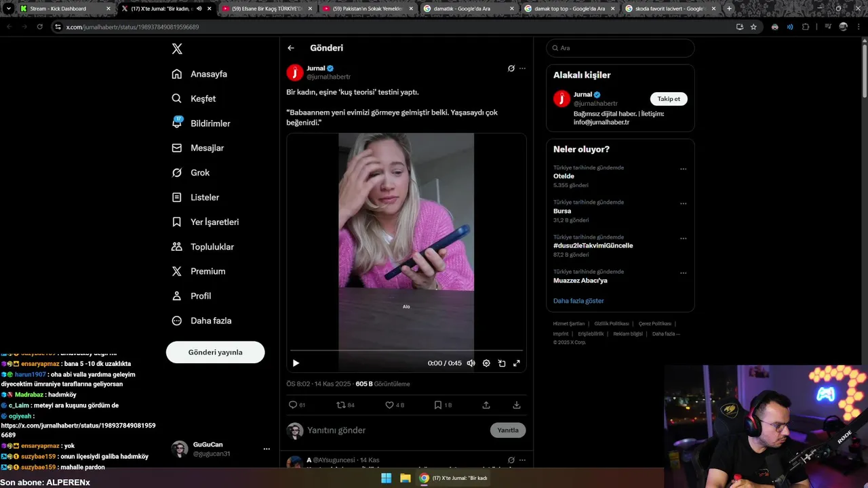Bookmark this page with the star icon
The image size is (868, 488).
753,27
